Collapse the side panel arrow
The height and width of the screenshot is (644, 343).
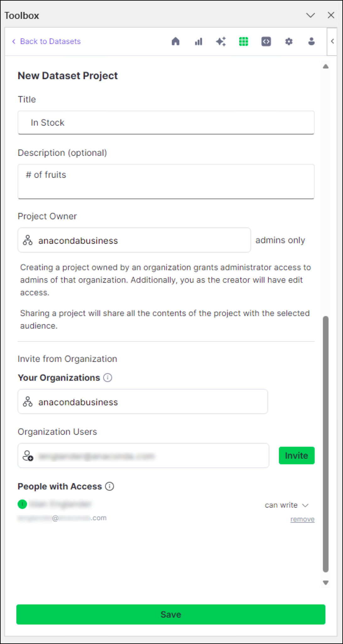point(332,41)
